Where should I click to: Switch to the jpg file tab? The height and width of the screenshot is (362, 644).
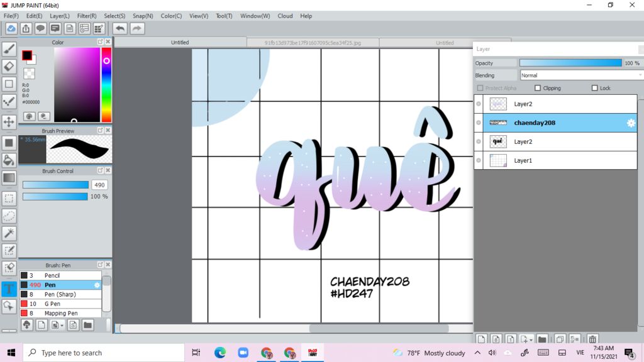click(313, 42)
